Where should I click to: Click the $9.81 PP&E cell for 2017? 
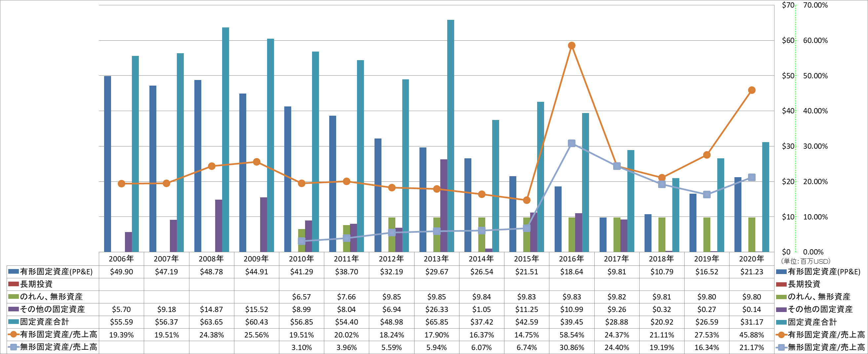click(617, 272)
